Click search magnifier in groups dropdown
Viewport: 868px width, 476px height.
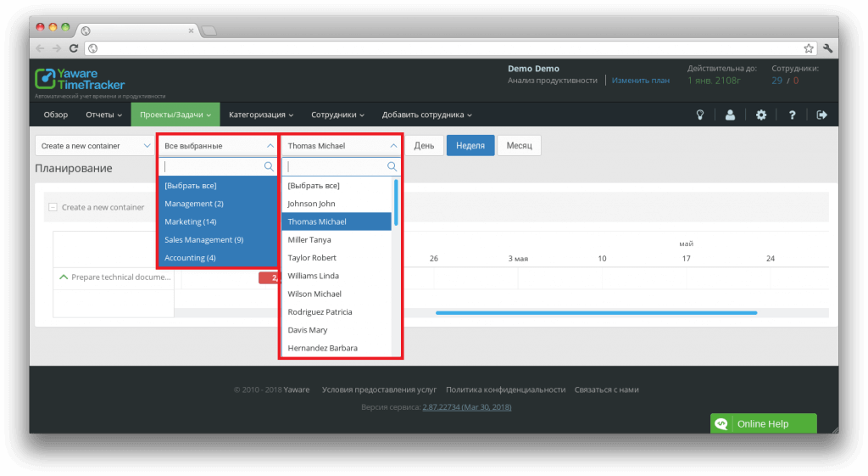(x=269, y=166)
